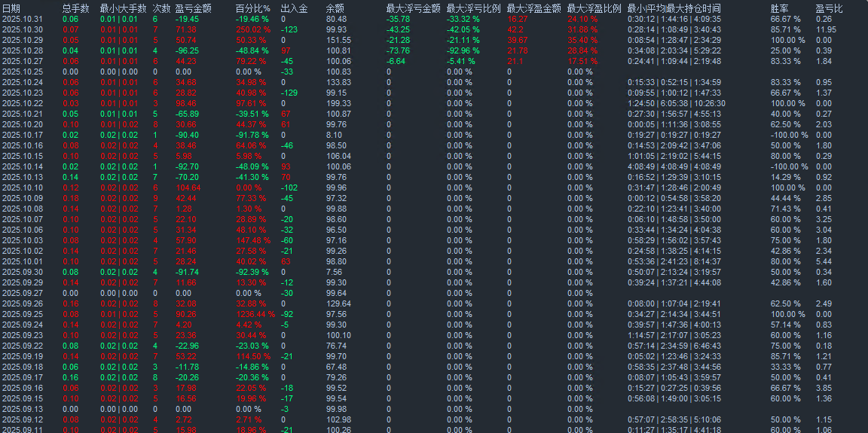
Task: Click the -102 withdrawal value
Action: pos(289,188)
